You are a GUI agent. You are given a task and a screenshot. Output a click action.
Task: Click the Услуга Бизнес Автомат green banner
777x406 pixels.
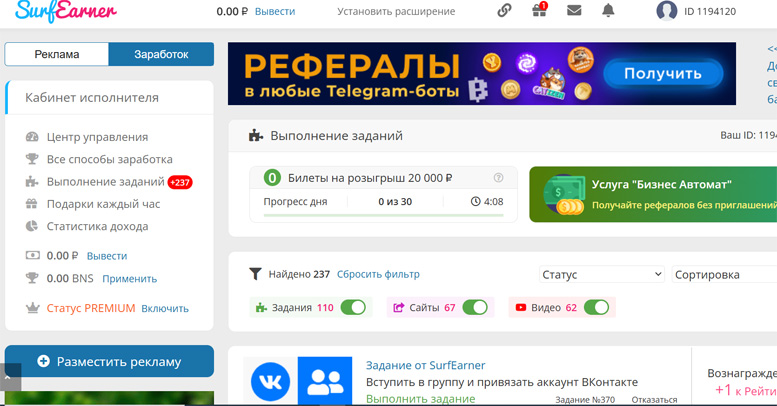(653, 194)
